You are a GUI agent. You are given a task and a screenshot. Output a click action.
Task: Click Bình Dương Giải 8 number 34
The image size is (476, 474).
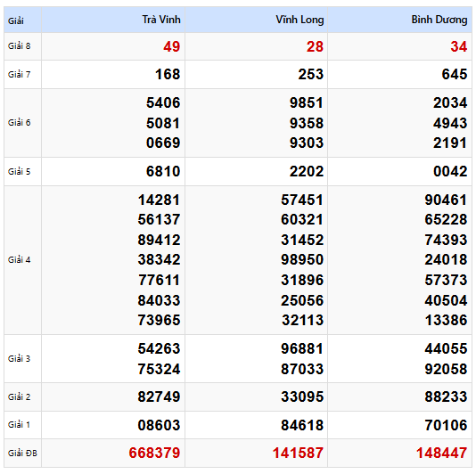tap(459, 46)
